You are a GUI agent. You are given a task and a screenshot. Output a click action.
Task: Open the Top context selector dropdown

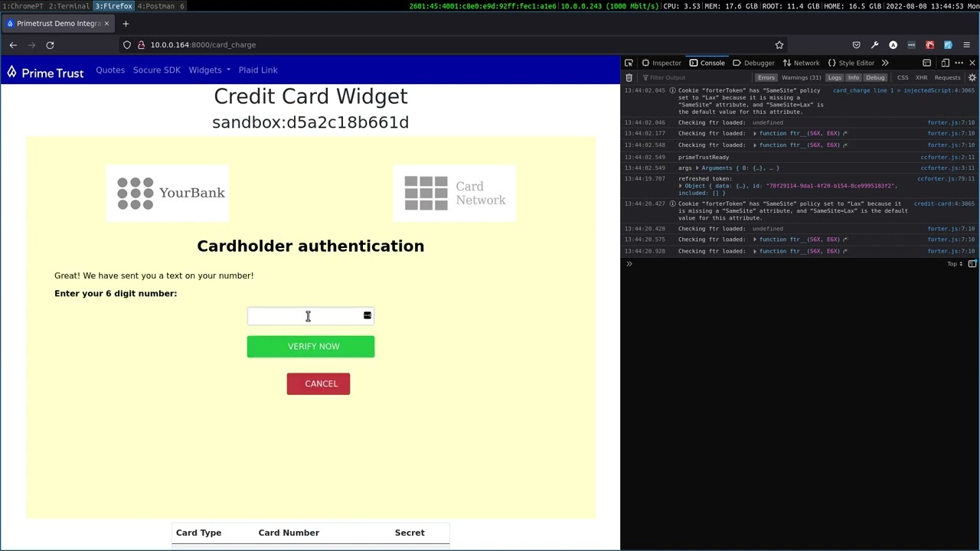pyautogui.click(x=955, y=264)
